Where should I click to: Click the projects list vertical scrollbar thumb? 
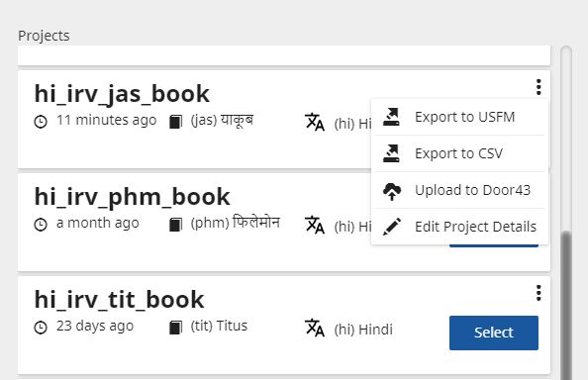566,306
